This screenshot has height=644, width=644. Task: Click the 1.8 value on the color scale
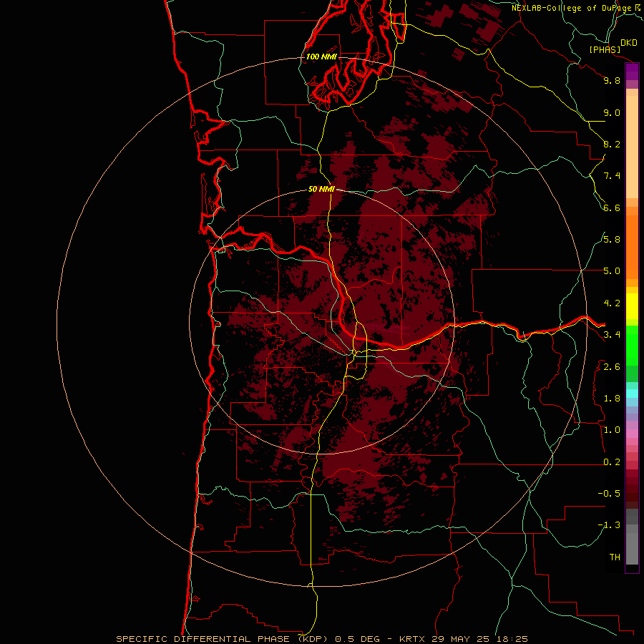612,399
